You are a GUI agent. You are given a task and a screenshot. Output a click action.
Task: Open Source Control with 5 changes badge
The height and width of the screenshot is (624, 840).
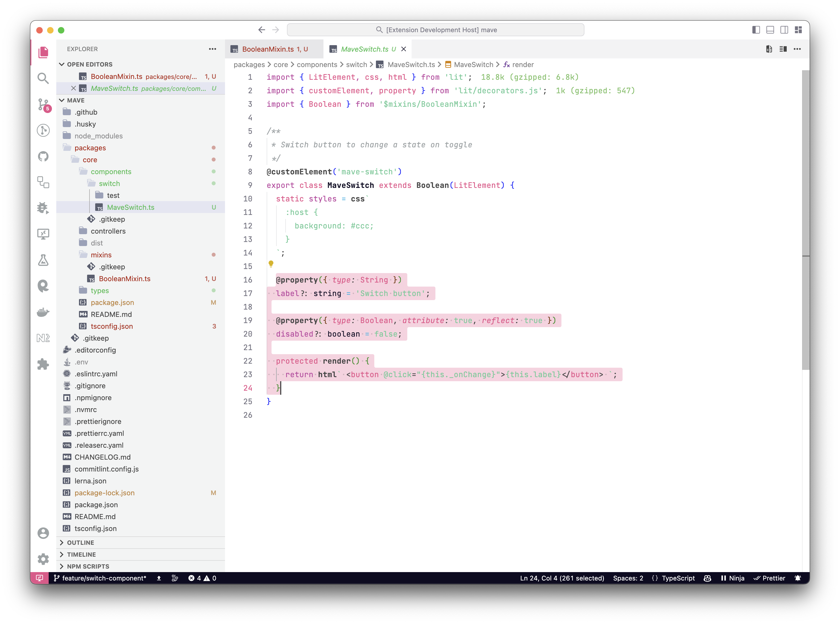tap(44, 105)
